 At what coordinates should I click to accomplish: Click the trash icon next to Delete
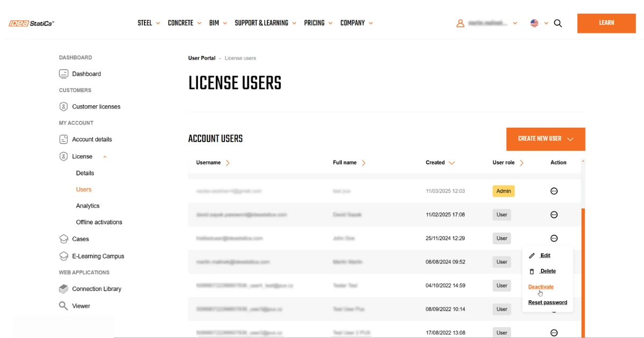click(x=532, y=271)
